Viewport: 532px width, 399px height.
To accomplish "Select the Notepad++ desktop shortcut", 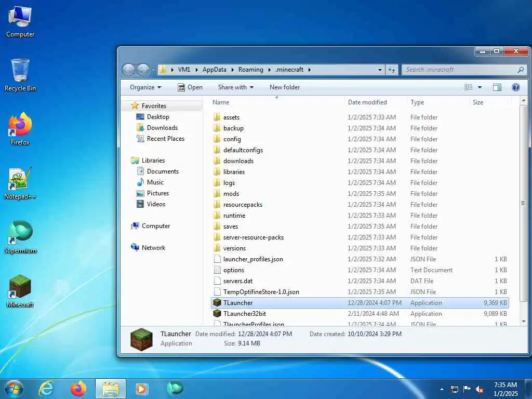I will point(20,183).
